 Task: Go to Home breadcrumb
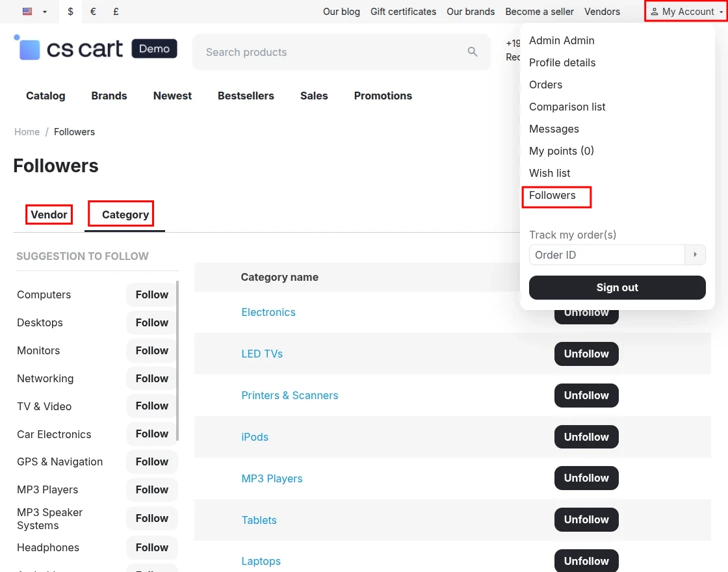click(27, 132)
